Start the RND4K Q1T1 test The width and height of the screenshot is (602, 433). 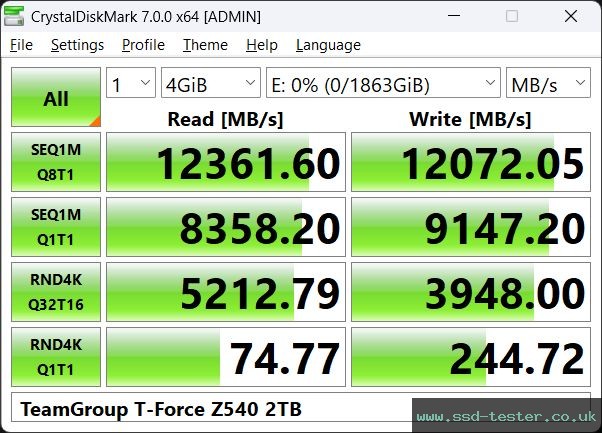coord(56,357)
